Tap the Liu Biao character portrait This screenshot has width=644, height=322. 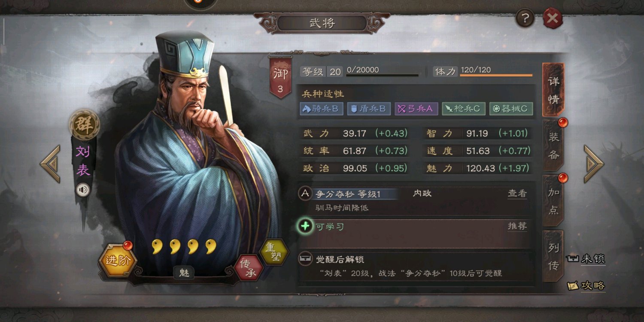(x=193, y=155)
